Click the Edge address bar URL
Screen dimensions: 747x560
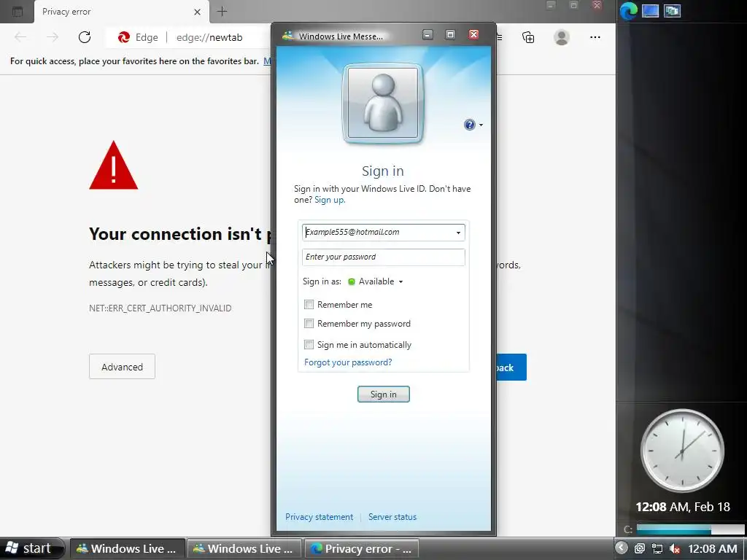[x=209, y=38]
